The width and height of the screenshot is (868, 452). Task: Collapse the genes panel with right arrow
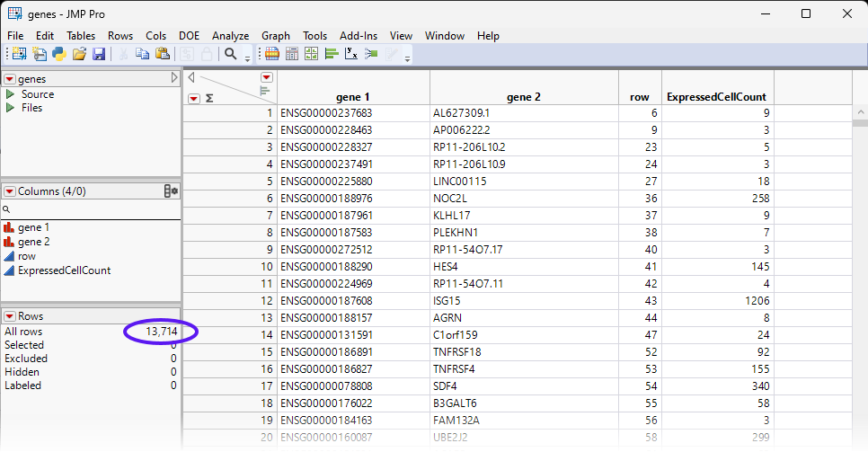174,79
